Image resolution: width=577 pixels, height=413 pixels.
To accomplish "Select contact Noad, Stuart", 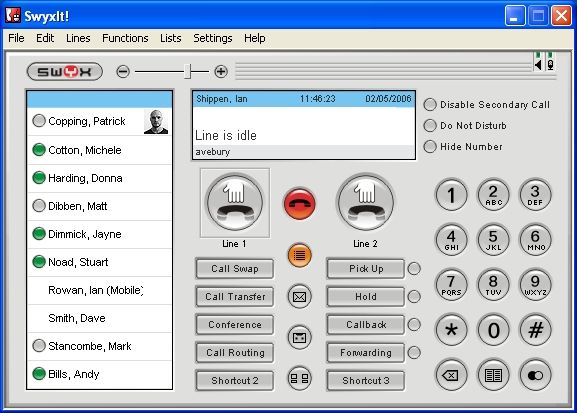I will click(100, 262).
